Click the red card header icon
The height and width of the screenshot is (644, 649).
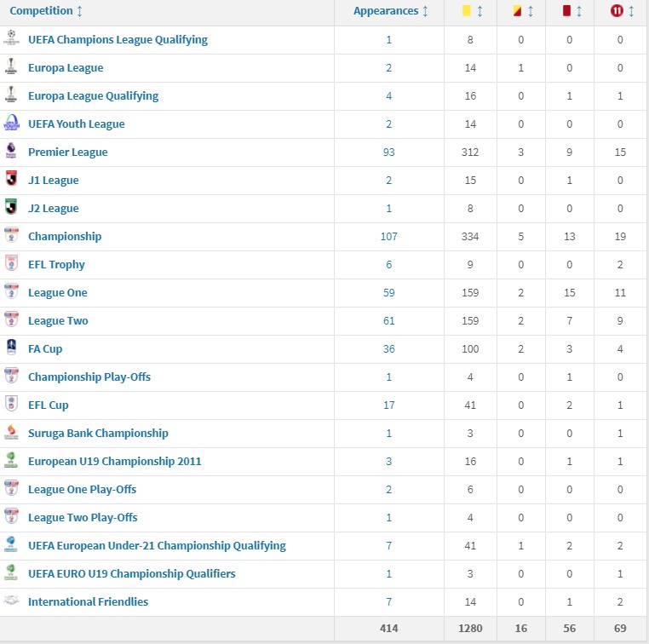pos(566,11)
